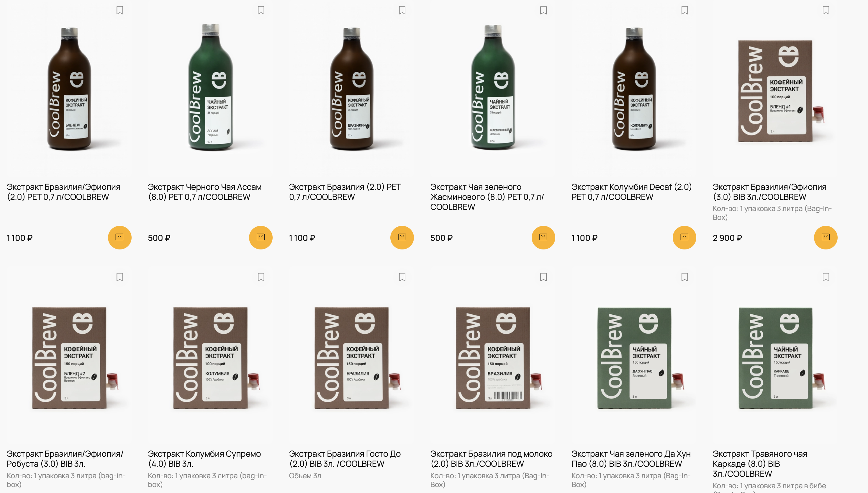Open Экстракт Бразилия Госто До product title
This screenshot has width=868, height=493.
coord(345,458)
